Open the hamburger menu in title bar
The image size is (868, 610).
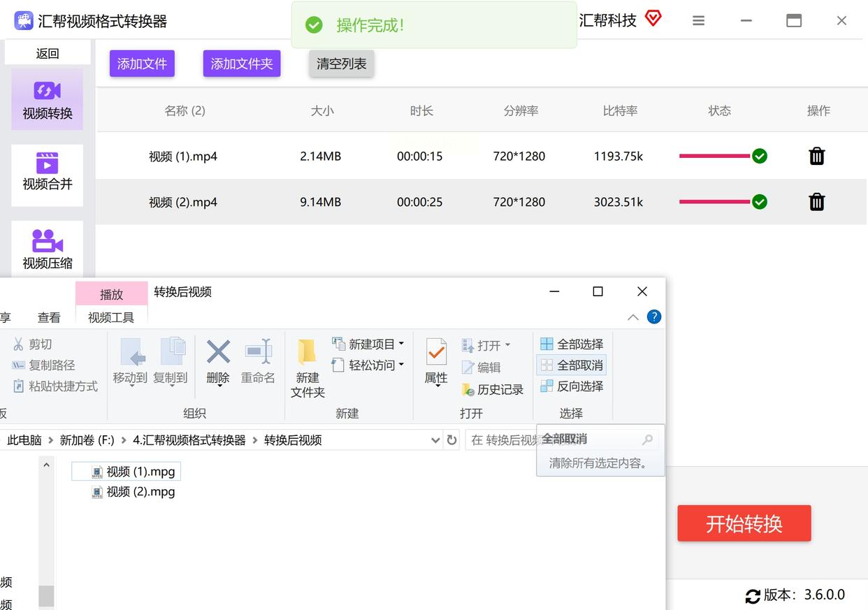(x=698, y=21)
